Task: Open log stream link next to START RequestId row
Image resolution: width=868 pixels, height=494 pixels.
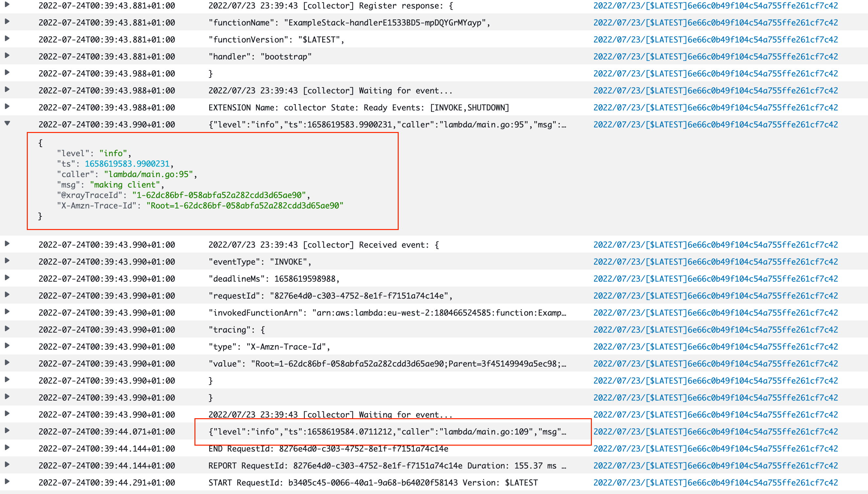Action: (715, 482)
